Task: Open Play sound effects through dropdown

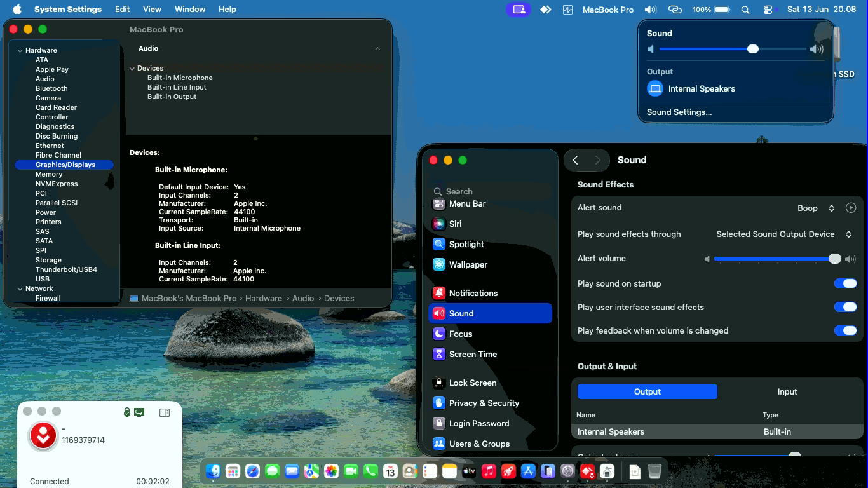Action: (x=783, y=234)
